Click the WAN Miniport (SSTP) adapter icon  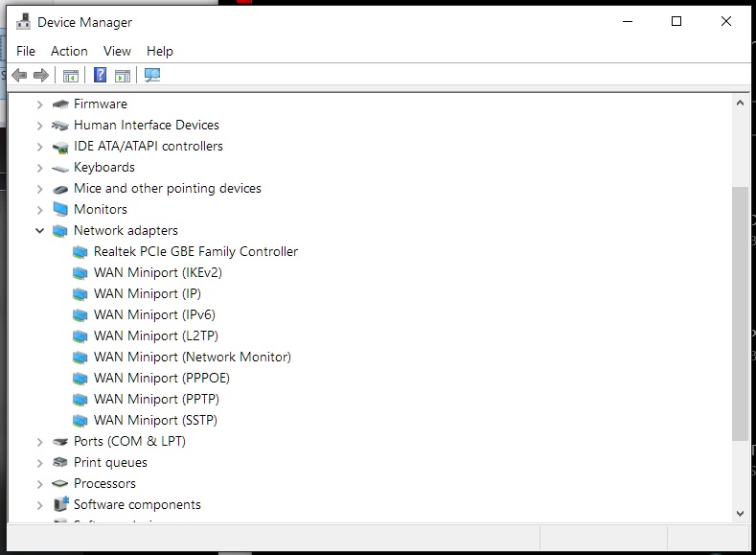click(x=80, y=421)
